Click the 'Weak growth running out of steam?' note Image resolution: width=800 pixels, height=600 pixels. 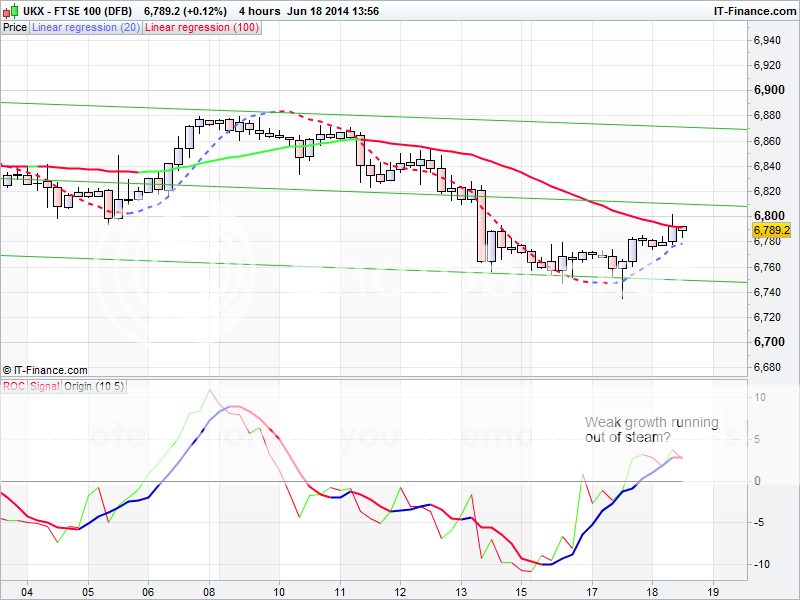(652, 430)
